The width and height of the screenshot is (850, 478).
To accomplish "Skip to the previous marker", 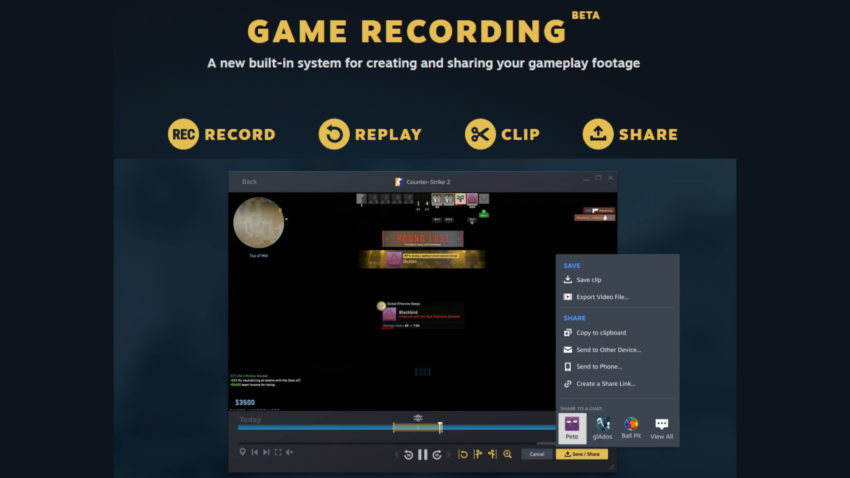I will (x=254, y=453).
